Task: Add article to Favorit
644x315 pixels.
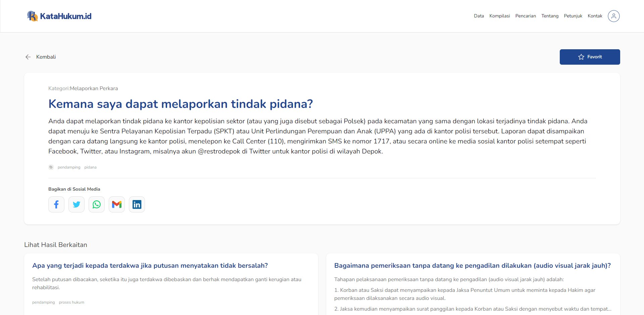Action: pos(590,57)
